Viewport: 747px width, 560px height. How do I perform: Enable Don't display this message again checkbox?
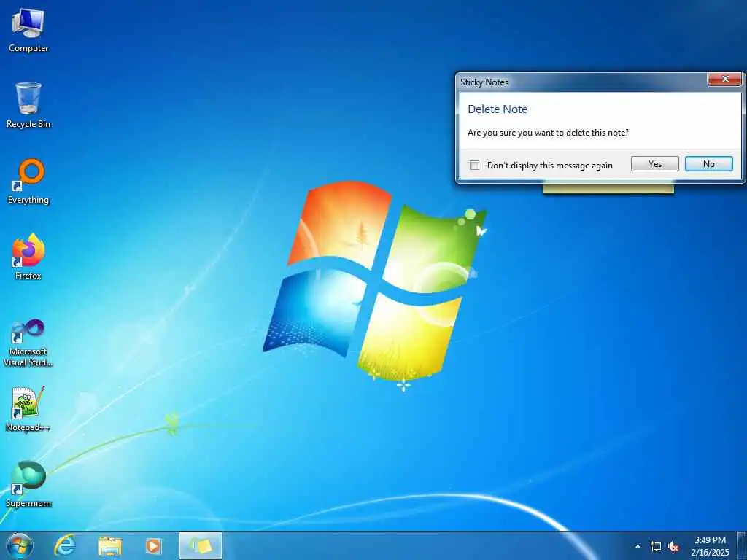coord(474,166)
